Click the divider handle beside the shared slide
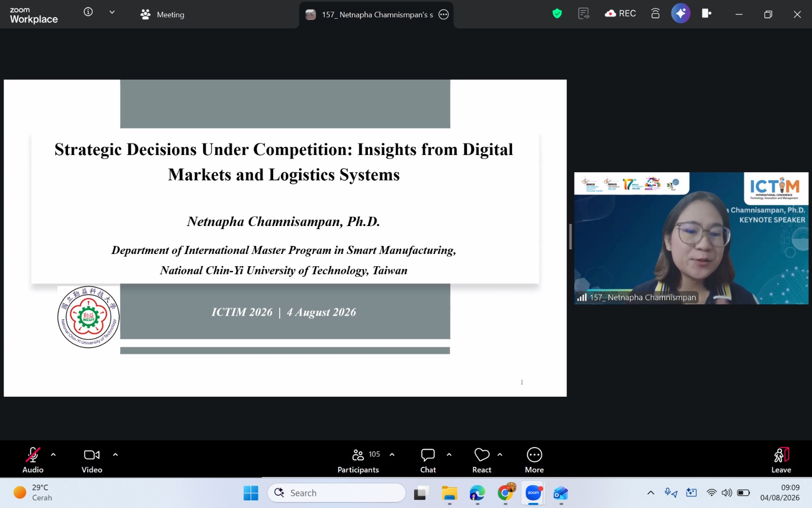This screenshot has height=508, width=812. 570,237
